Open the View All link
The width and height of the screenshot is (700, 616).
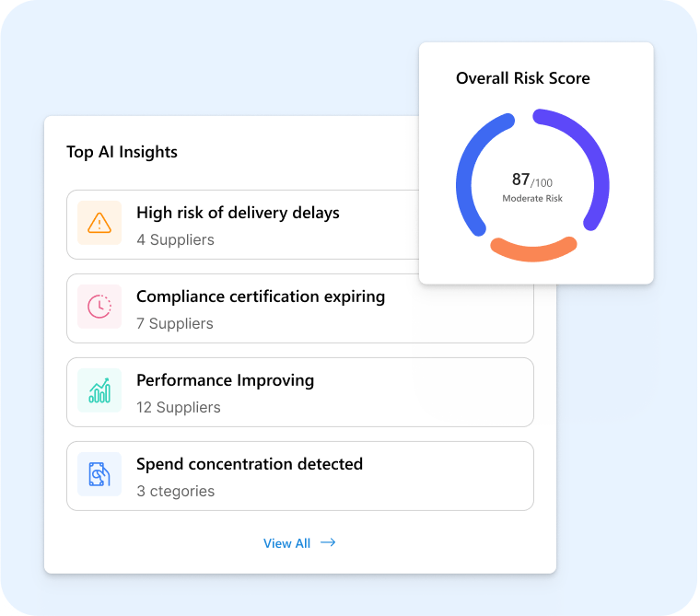[299, 542]
